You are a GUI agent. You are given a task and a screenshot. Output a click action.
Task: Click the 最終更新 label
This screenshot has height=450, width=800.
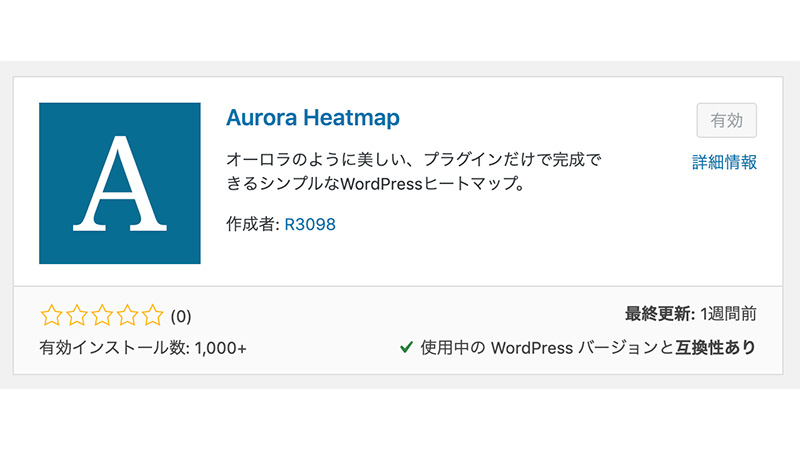[x=660, y=314]
